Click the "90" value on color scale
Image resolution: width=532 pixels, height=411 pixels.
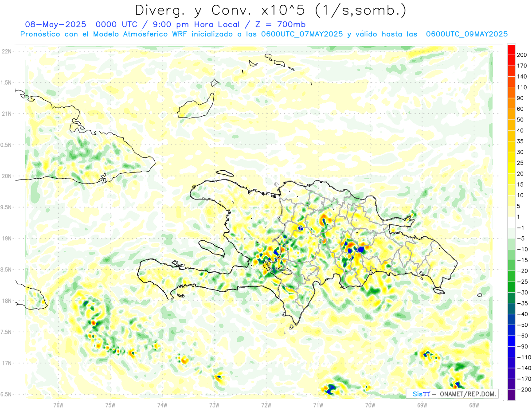point(520,98)
